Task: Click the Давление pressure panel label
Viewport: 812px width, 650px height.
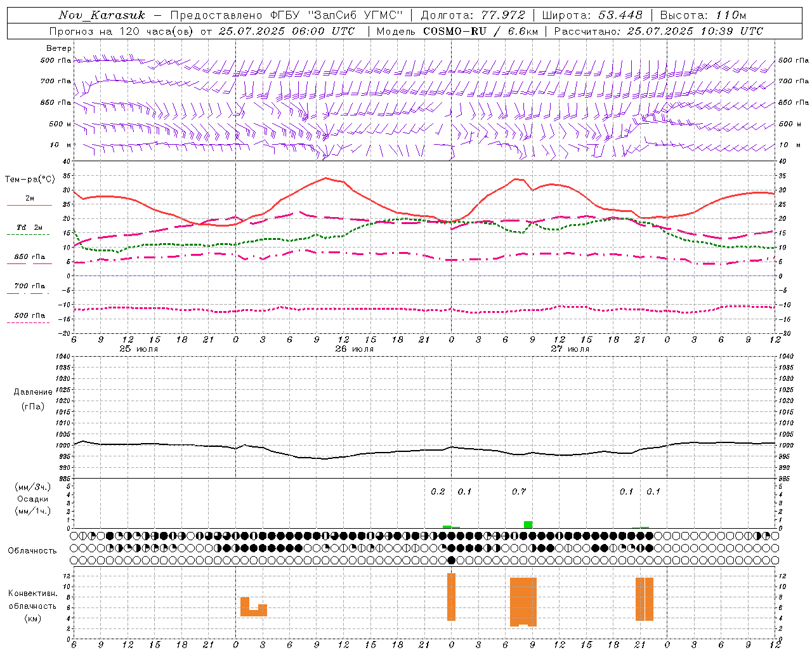Action: [x=33, y=392]
